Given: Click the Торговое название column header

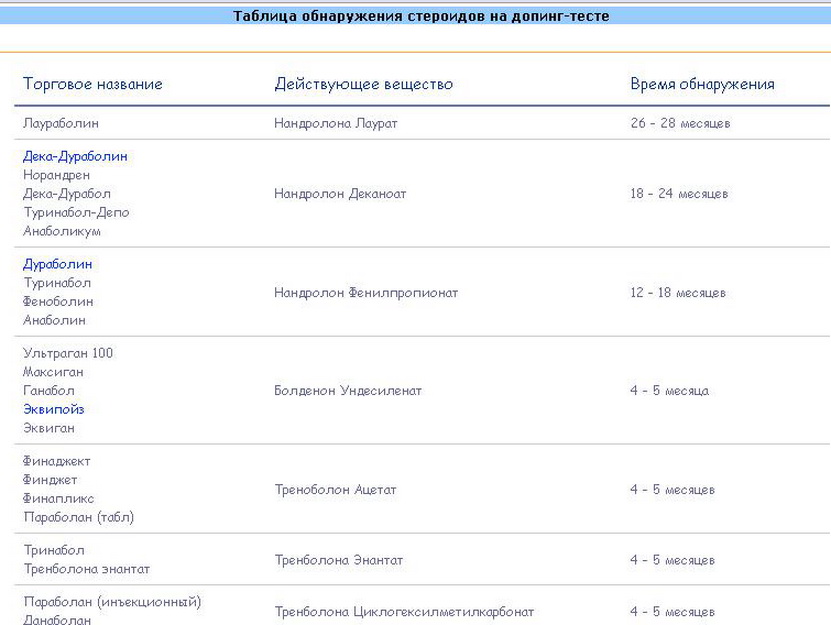Looking at the screenshot, I should (x=92, y=84).
